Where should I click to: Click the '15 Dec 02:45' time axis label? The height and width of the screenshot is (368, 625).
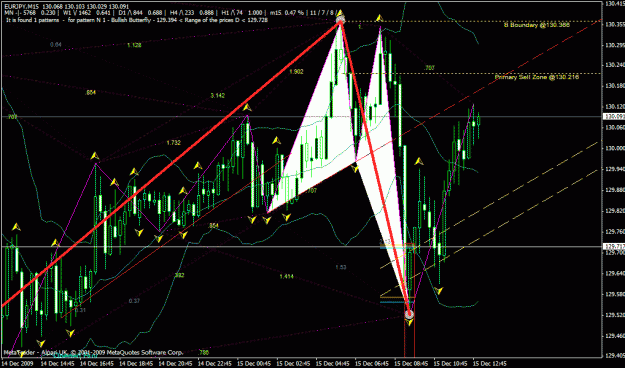293,364
